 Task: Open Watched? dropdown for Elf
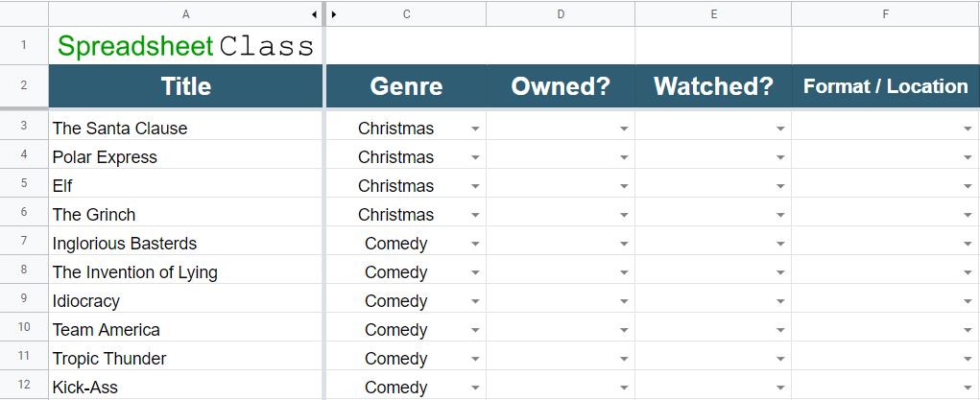pyautogui.click(x=780, y=186)
